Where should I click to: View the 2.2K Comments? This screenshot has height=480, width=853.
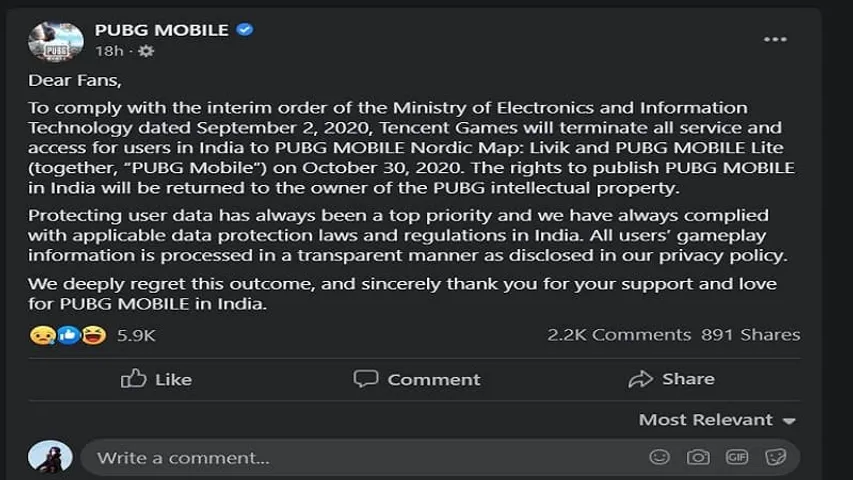(x=619, y=335)
